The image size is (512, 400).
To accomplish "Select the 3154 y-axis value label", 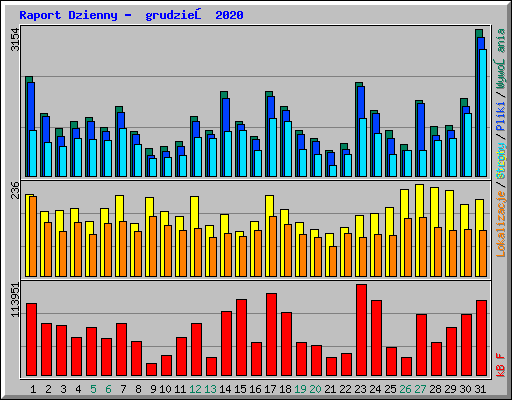I will [x=15, y=40].
